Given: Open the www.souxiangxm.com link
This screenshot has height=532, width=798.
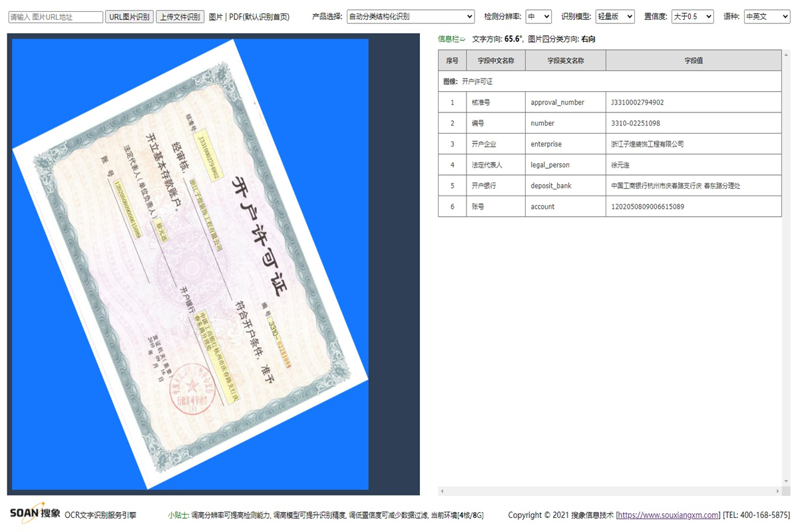Looking at the screenshot, I should pyautogui.click(x=668, y=515).
